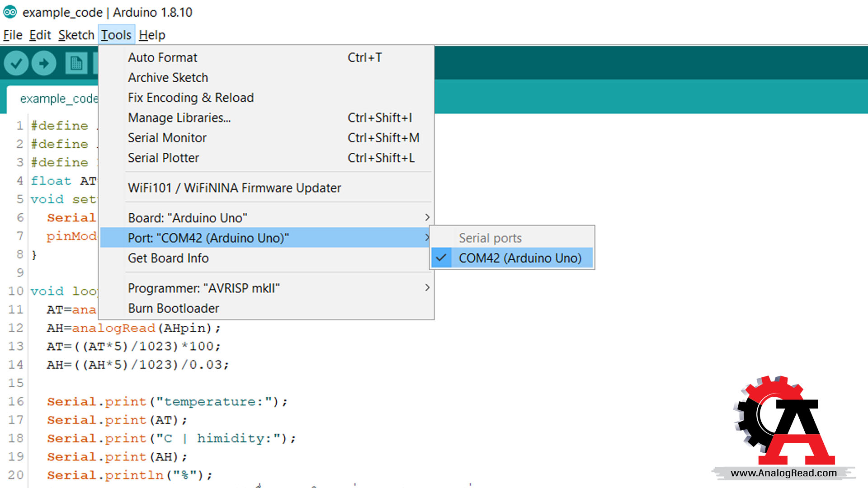Click the Arduino logo in title bar
Screen dimensions: 868x488
pos(10,12)
